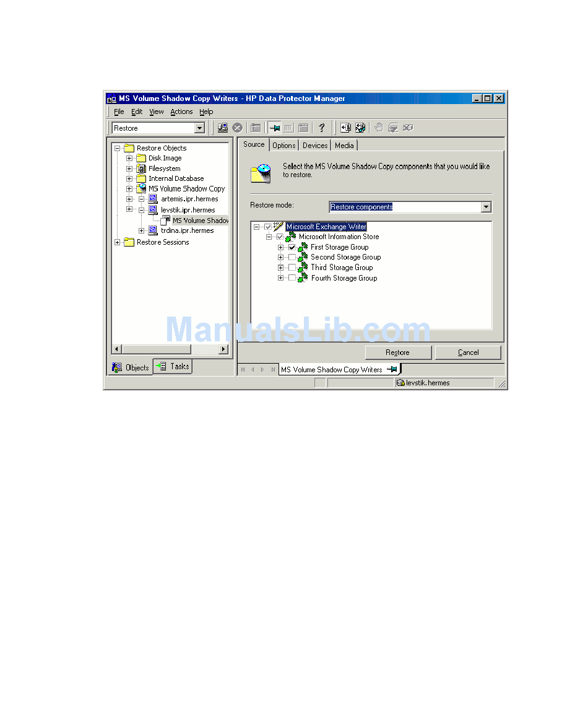588x726 pixels.
Task: Click the trdina.ipr.hermes computer icon
Action: click(153, 230)
